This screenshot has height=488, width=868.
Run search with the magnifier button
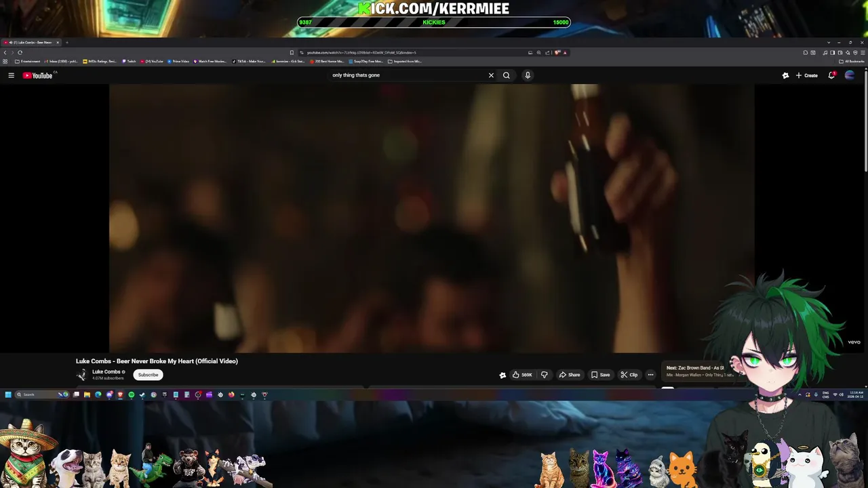[x=506, y=75]
